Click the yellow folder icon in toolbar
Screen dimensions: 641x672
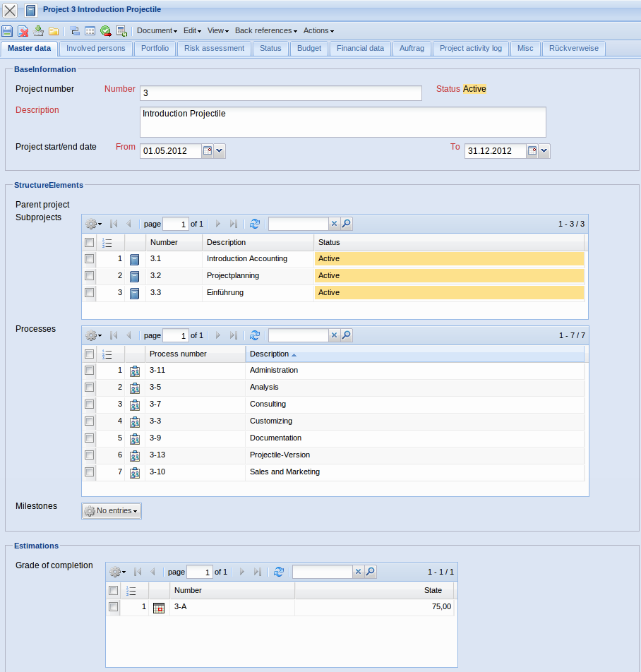[x=54, y=31]
